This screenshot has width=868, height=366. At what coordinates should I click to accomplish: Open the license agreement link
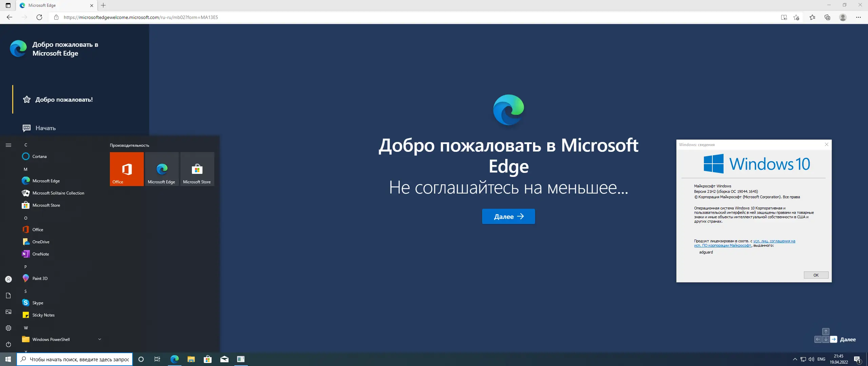[x=774, y=241]
